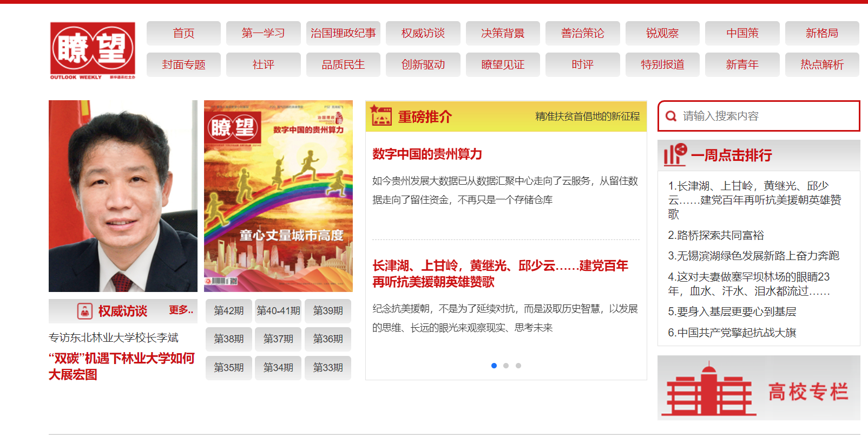Click the 一周点击排行 chart icon
868x435 pixels.
tap(675, 155)
